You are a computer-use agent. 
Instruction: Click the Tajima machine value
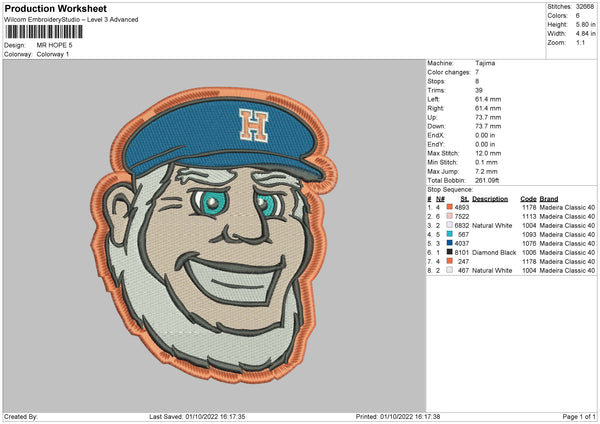point(486,63)
